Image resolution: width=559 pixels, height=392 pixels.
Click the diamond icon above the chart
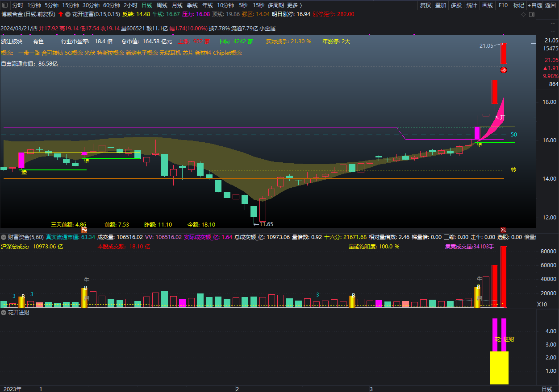(x=524, y=14)
